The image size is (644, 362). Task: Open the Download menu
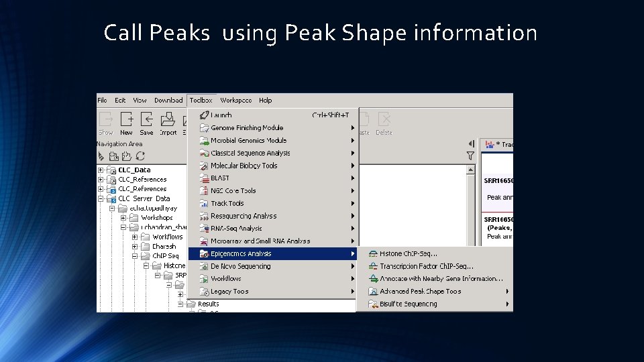[168, 100]
